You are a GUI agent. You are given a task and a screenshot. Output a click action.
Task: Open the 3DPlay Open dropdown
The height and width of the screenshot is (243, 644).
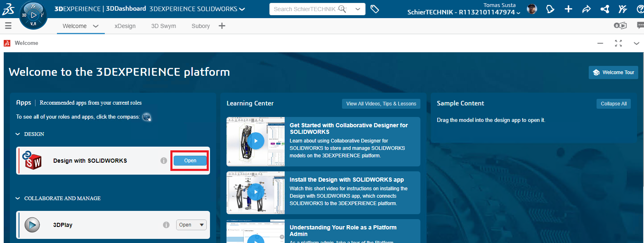click(191, 225)
